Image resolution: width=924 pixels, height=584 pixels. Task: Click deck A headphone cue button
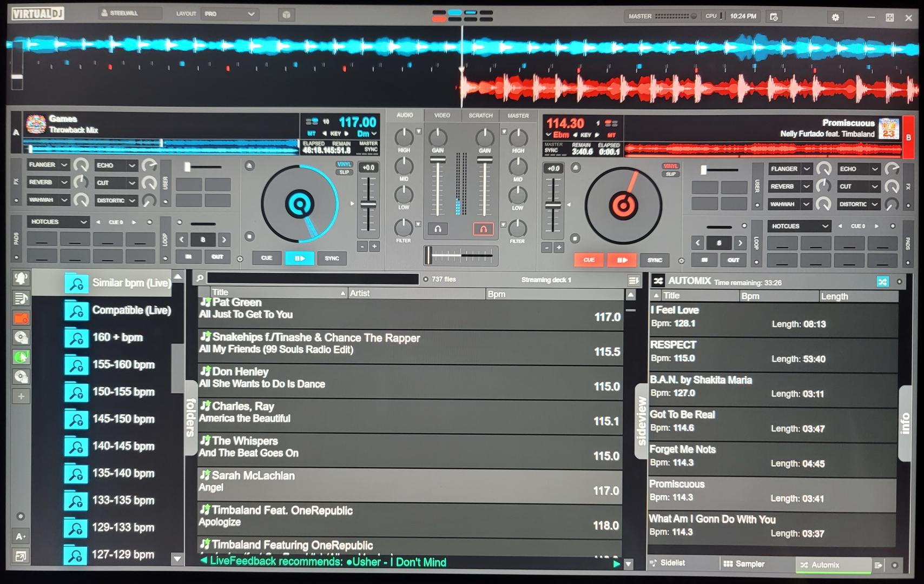pos(438,229)
